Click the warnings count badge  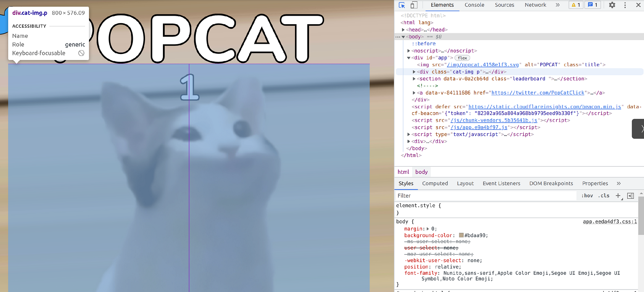pos(576,5)
